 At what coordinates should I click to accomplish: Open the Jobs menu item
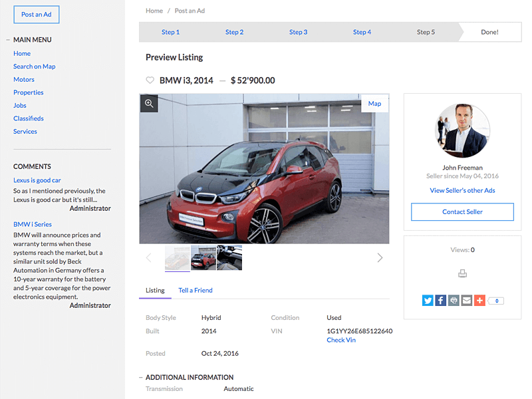[20, 106]
